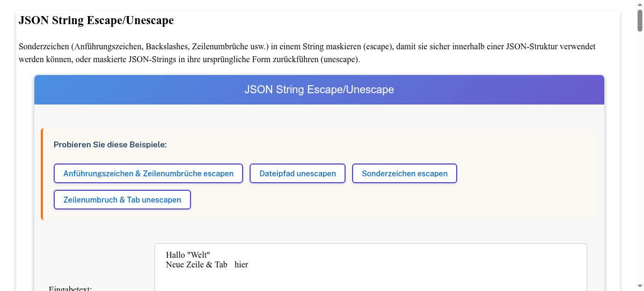Screen dimensions: 644x291
Task: Load the "Dateipfad unescapen" example
Action: pyautogui.click(x=297, y=174)
